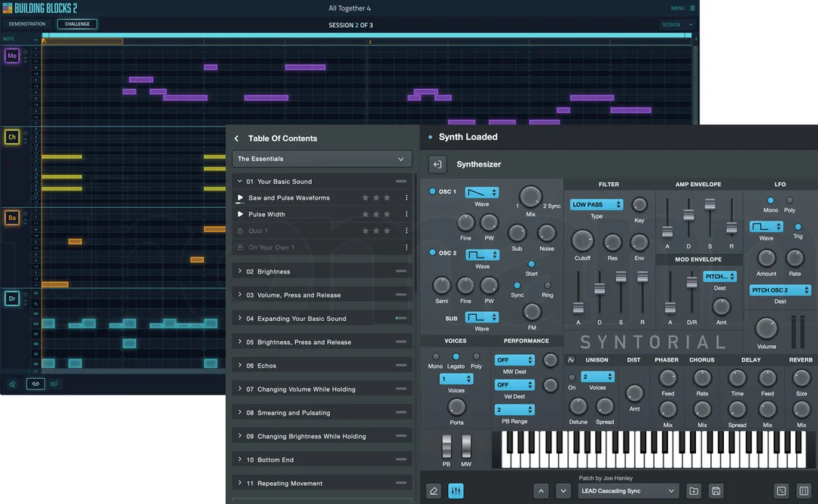Click the MW mod wheel
Image resolution: width=818 pixels, height=504 pixels.
pyautogui.click(x=466, y=446)
